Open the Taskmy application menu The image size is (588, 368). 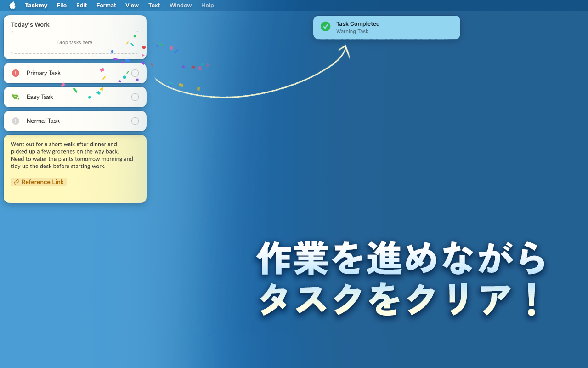pos(36,6)
